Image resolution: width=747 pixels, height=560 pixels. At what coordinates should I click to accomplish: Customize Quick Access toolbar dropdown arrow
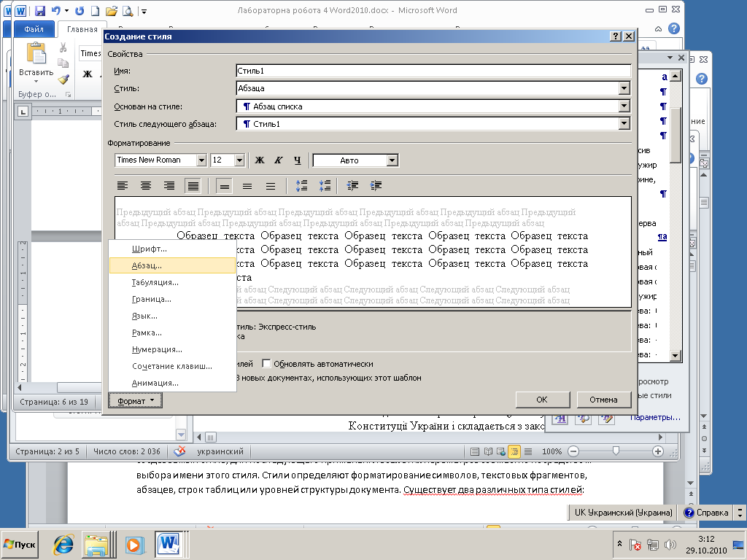coord(144,11)
